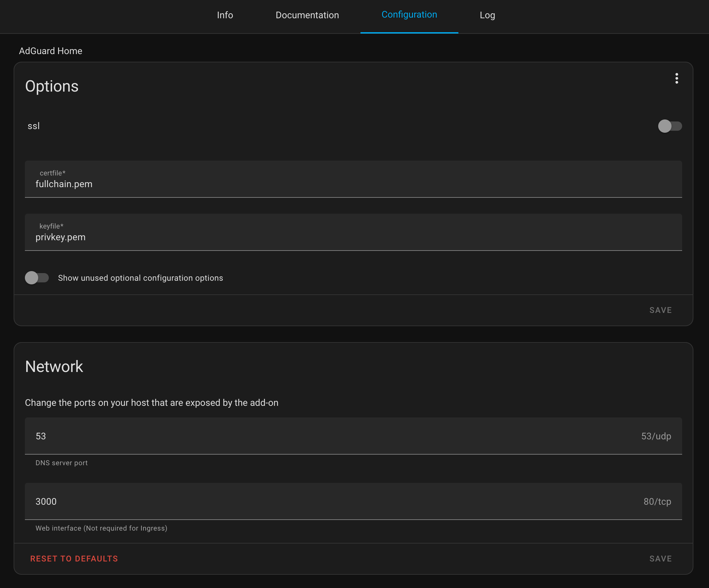Screen dimensions: 709x588
Task: Click Reset to Defaults
Action: (74, 559)
